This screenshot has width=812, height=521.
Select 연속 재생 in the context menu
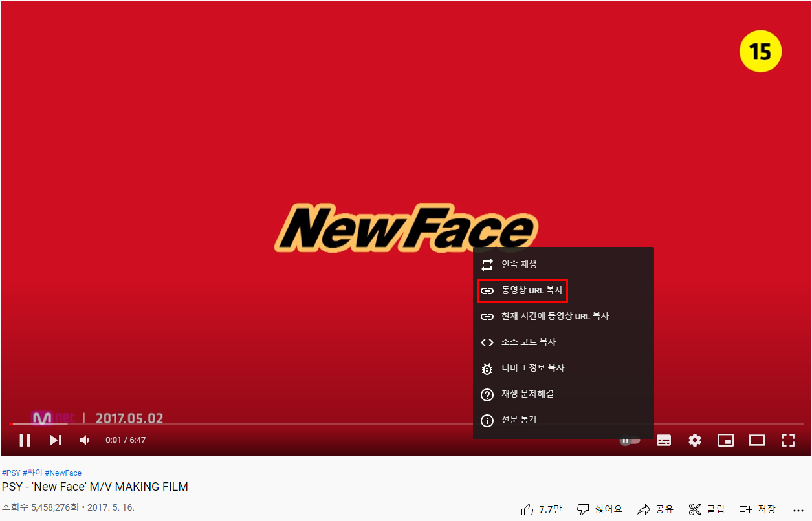pos(564,264)
